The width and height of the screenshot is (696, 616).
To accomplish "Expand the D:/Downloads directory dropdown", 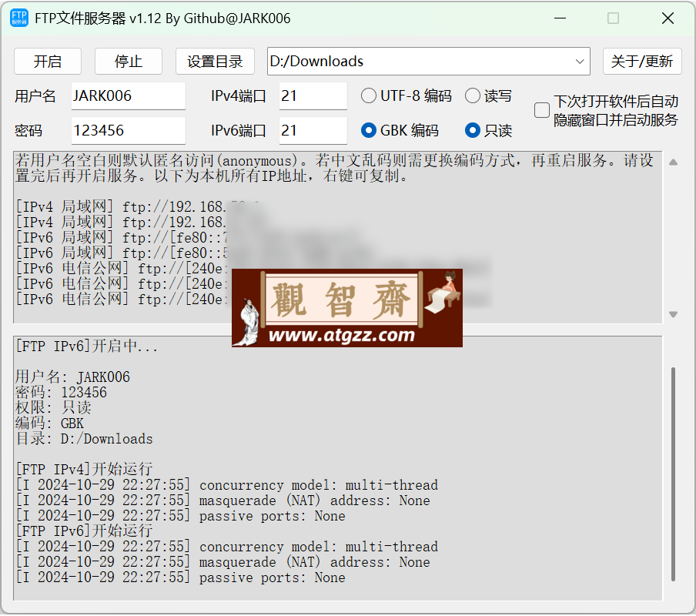I will 579,62.
